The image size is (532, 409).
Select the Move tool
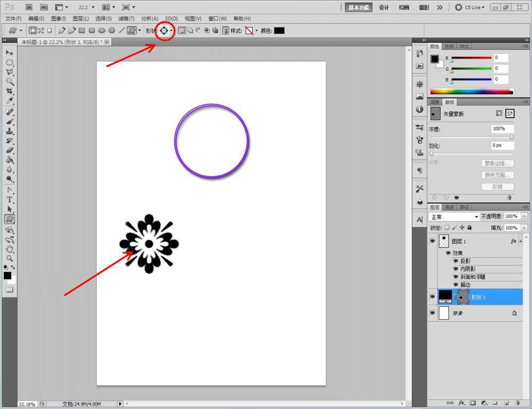tap(10, 53)
